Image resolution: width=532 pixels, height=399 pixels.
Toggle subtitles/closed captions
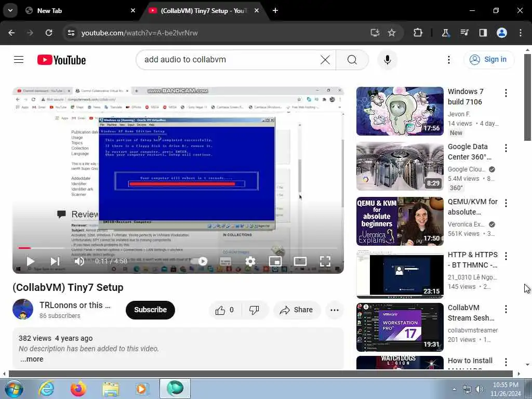[225, 261]
